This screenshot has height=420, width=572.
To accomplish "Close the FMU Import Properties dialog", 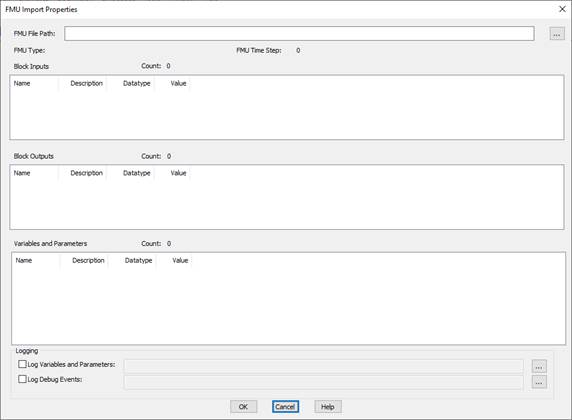I will 562,9.
